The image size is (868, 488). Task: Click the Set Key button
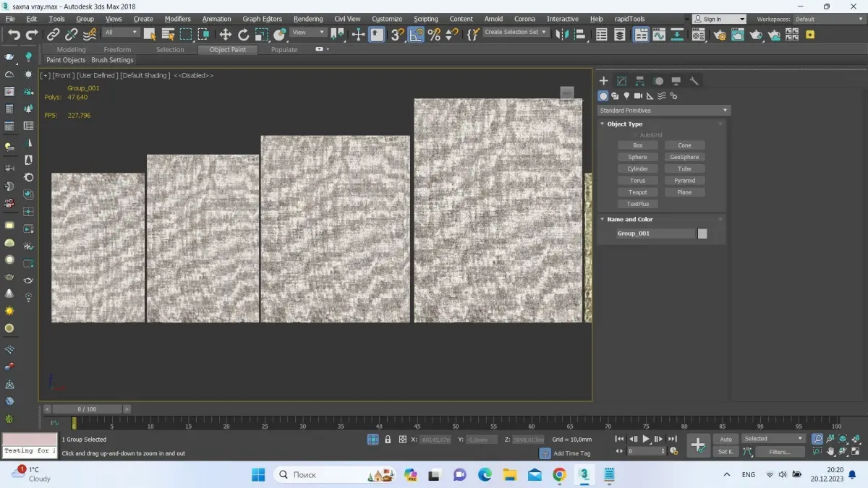(726, 452)
